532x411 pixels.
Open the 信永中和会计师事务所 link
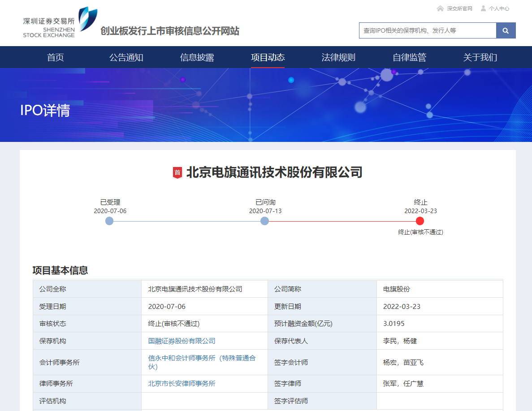[x=202, y=362]
